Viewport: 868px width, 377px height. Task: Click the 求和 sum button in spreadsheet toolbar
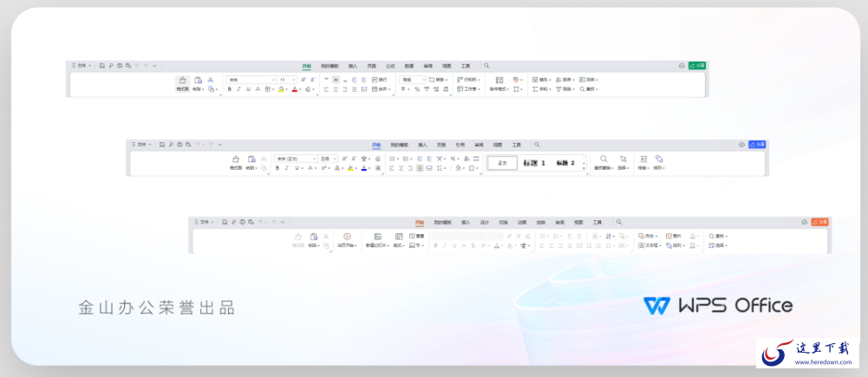(x=541, y=89)
